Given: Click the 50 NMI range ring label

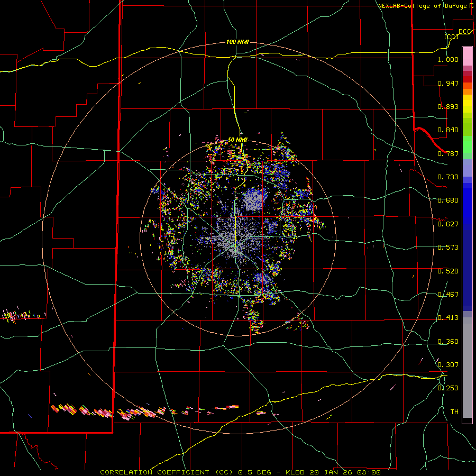Looking at the screenshot, I should coord(237,140).
